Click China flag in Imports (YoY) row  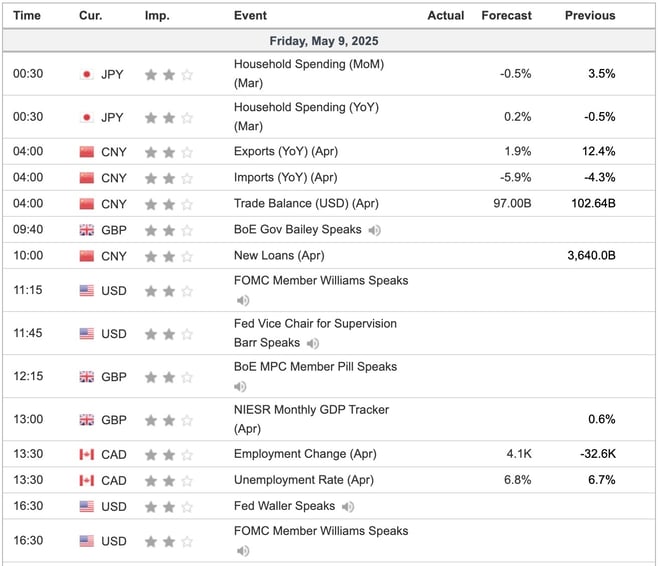(86, 178)
